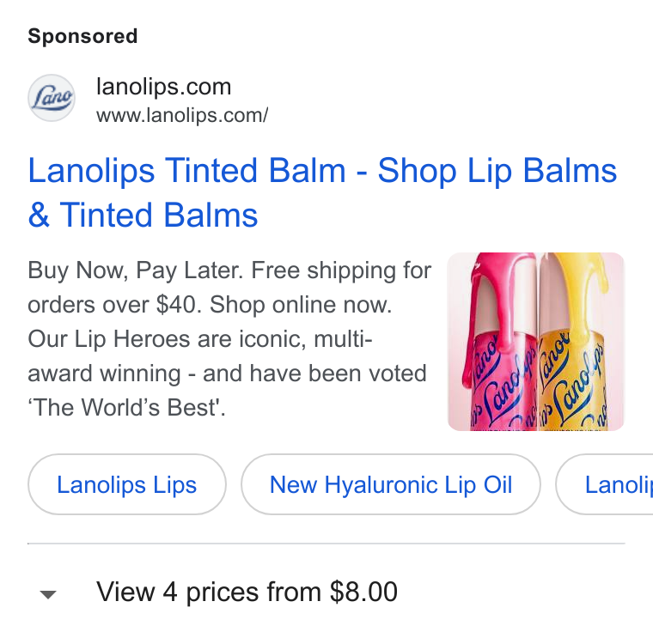The width and height of the screenshot is (653, 644).
Task: Click the '& Tinted Balms' headline line
Action: pos(143,216)
